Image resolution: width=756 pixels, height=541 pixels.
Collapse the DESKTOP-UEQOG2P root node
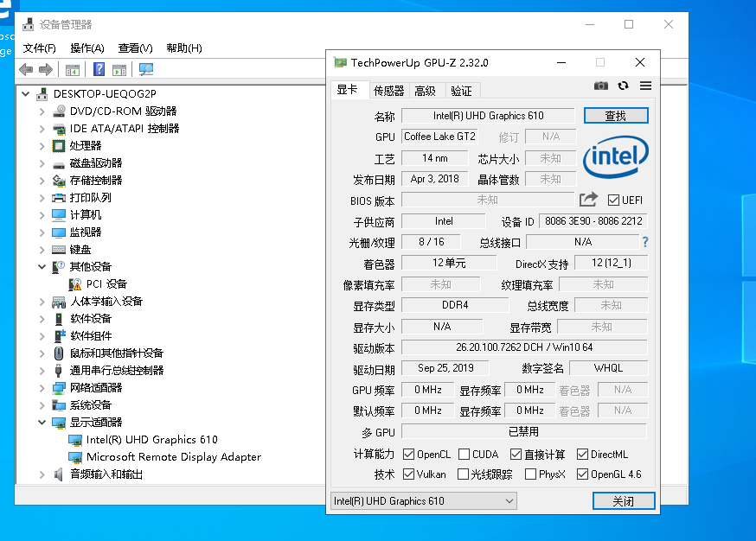[x=26, y=94]
